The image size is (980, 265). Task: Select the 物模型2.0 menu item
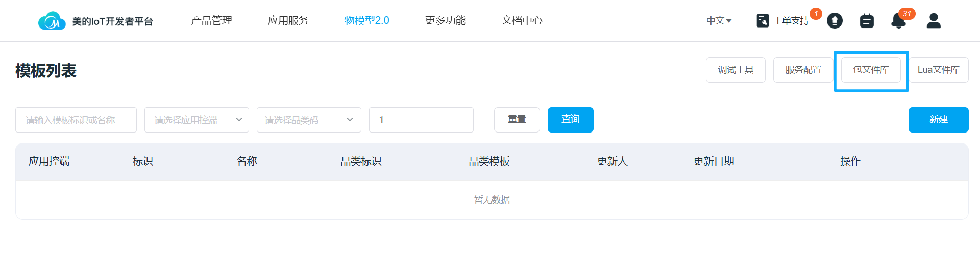(x=366, y=20)
